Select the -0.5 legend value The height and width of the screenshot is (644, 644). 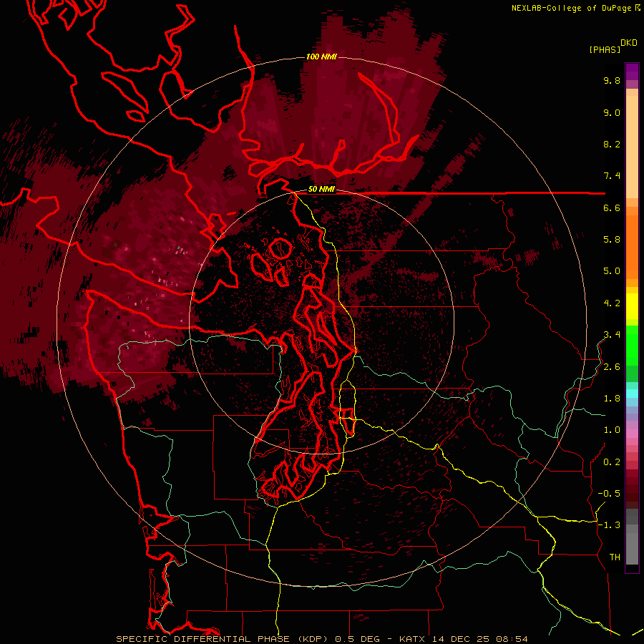(609, 494)
